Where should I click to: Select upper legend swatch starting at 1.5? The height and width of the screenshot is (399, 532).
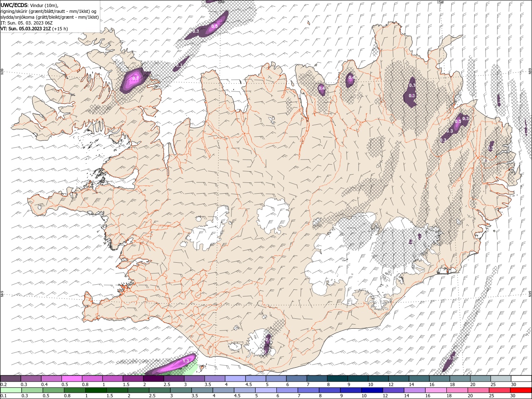pyautogui.click(x=133, y=379)
